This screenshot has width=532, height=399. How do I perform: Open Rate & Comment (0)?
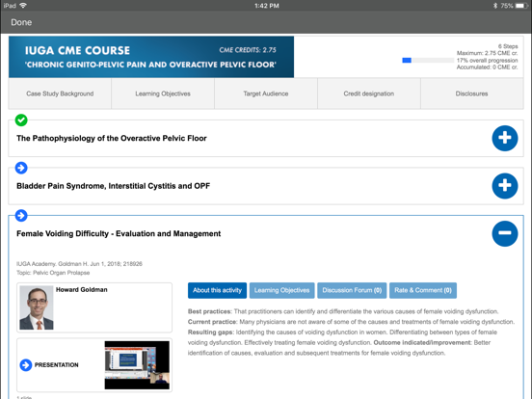[x=423, y=290]
